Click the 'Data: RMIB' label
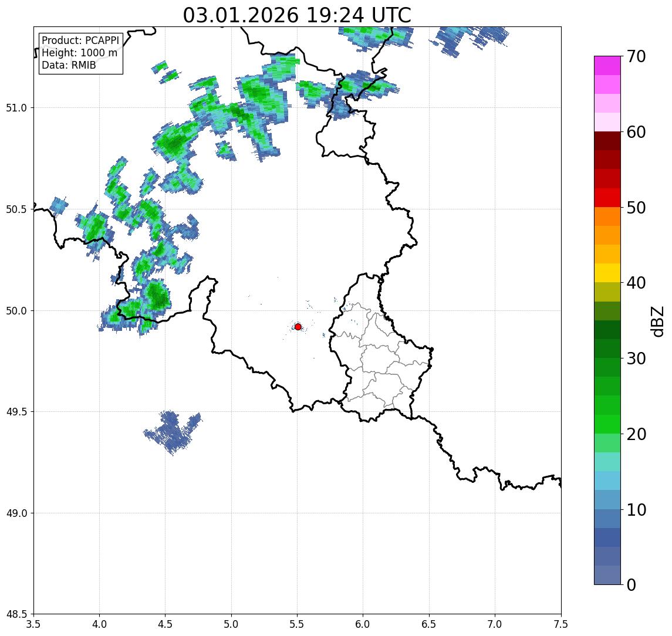Screen dimensions: 672x636 point(69,65)
